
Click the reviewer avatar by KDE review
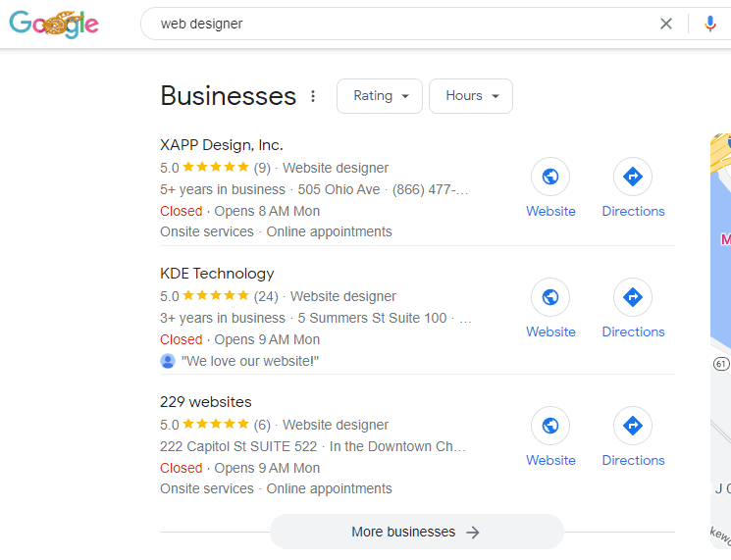coord(168,361)
